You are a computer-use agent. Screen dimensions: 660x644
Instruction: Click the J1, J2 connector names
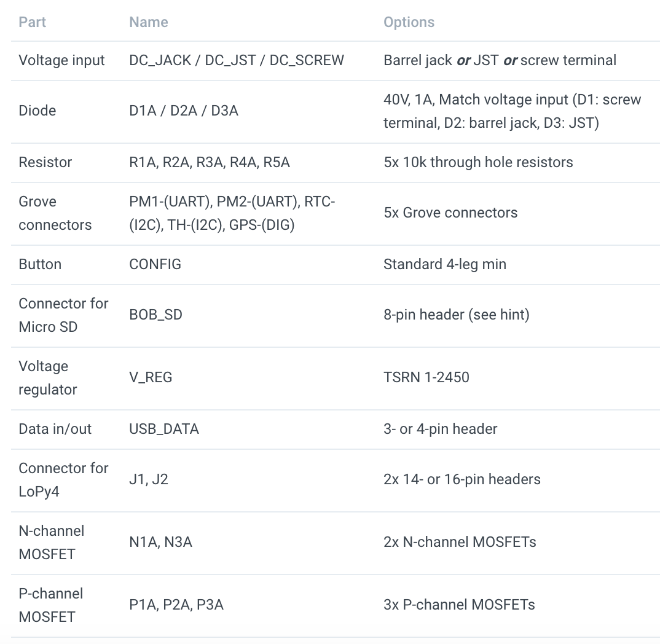click(x=149, y=479)
